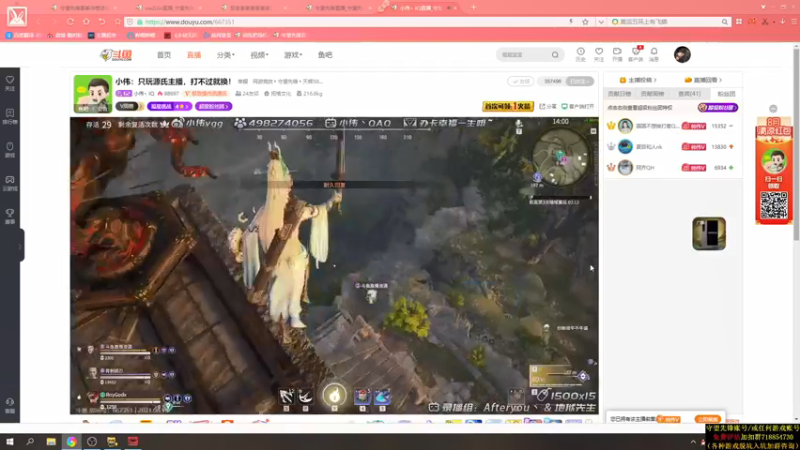Viewport: 800px width, 450px height.
Task: Select the fan row scoring 13830
Action: click(x=671, y=146)
